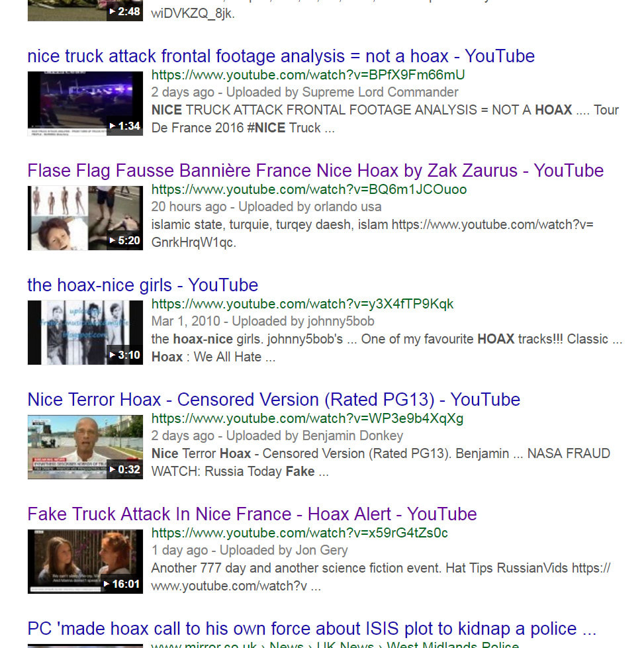Click the 'wiDVKZQ_8jk.' snippet text
The height and width of the screenshot is (648, 644).
point(193,13)
